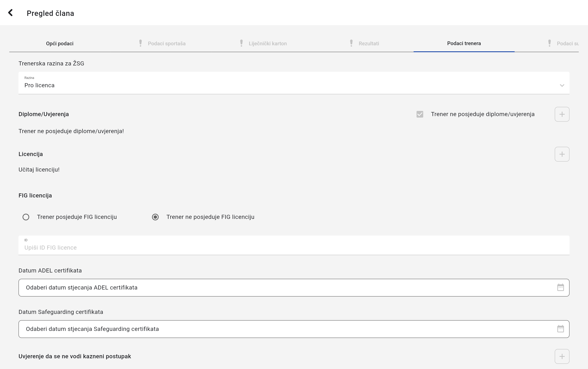Open the Podaci trenera tab
588x369 pixels.
(464, 43)
